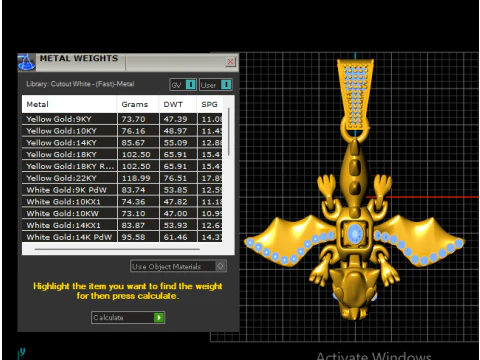Viewport: 480px width, 360px height.
Task: Toggle the User library switch
Action: [x=216, y=85]
